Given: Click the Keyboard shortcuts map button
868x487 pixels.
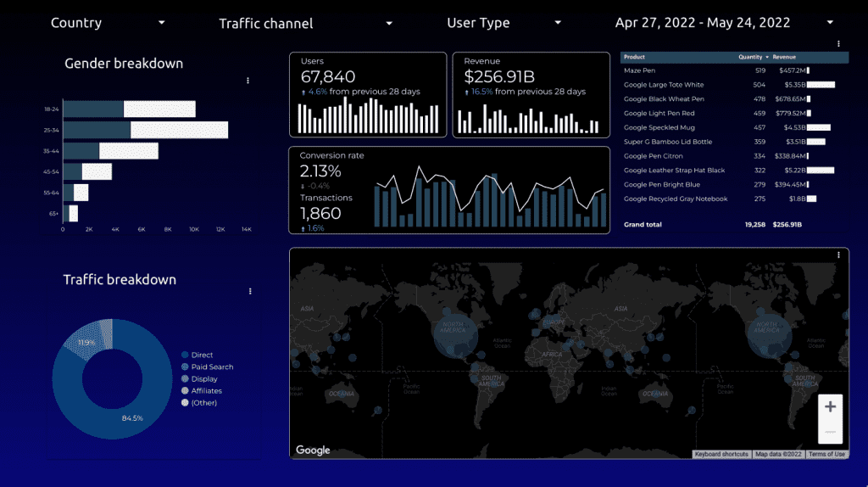Looking at the screenshot, I should click(x=721, y=455).
